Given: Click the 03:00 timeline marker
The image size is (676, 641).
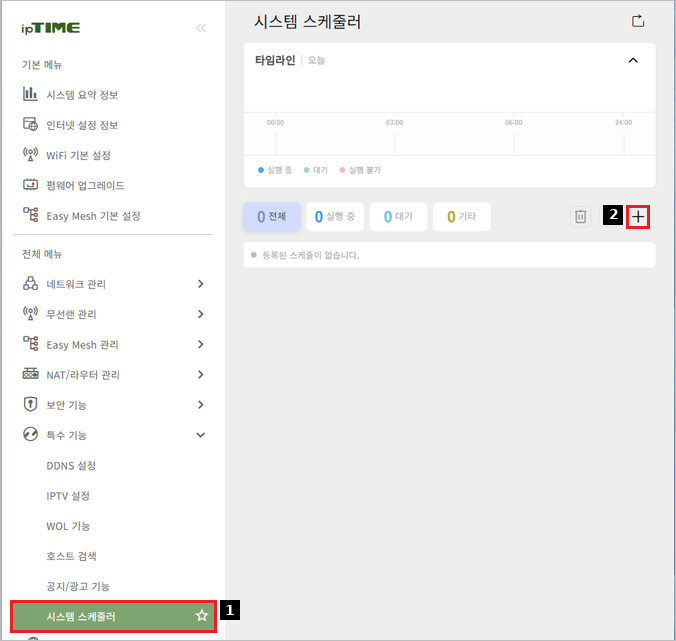Looking at the screenshot, I should tap(394, 122).
